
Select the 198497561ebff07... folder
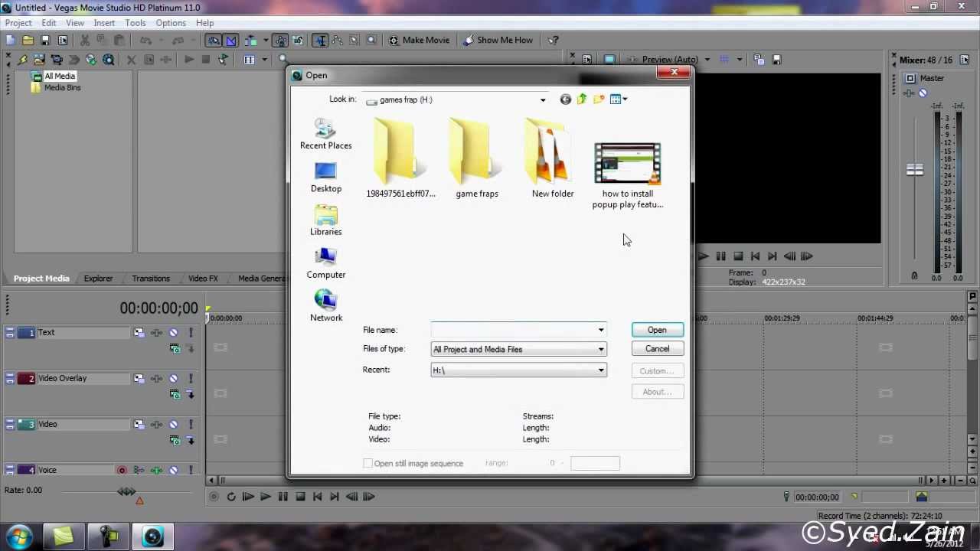tap(400, 159)
